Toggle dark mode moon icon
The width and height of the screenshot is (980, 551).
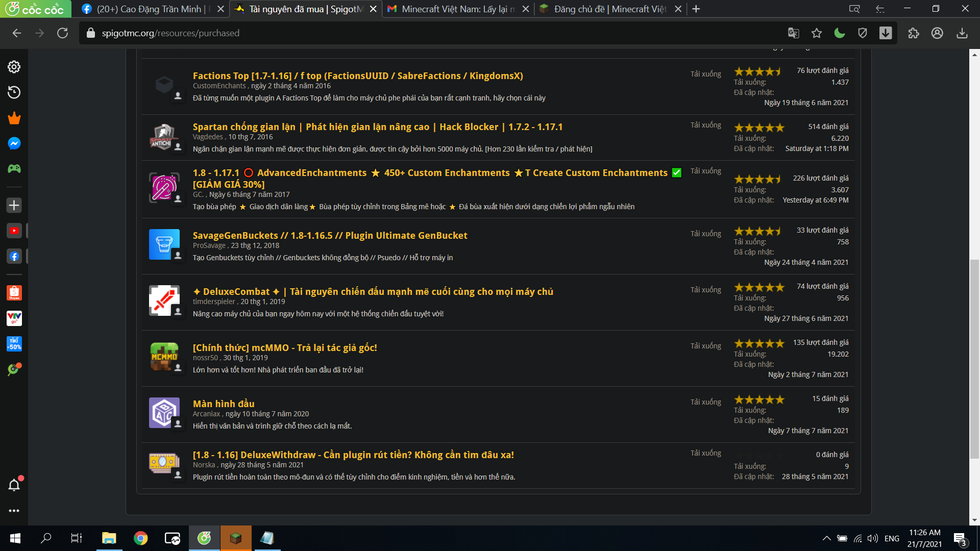click(840, 33)
